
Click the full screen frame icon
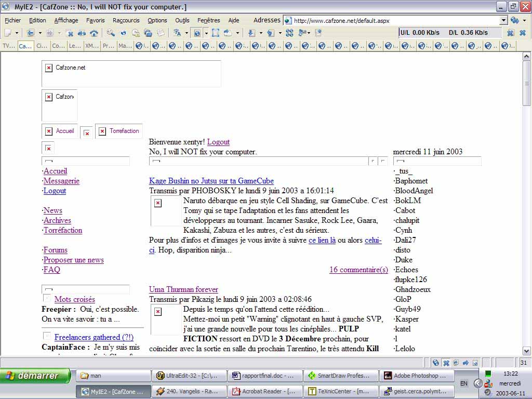(216, 33)
